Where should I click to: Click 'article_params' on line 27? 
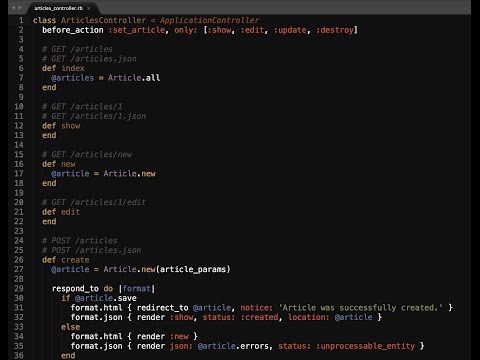coord(193,269)
